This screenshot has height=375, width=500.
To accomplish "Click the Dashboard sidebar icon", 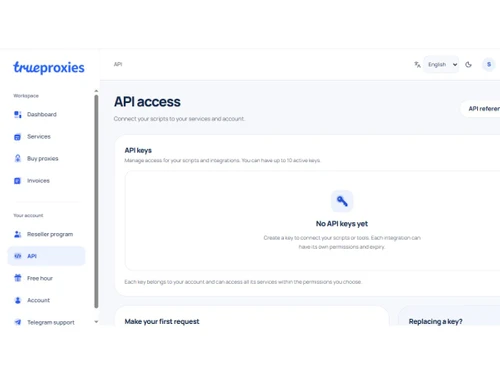I will point(18,114).
